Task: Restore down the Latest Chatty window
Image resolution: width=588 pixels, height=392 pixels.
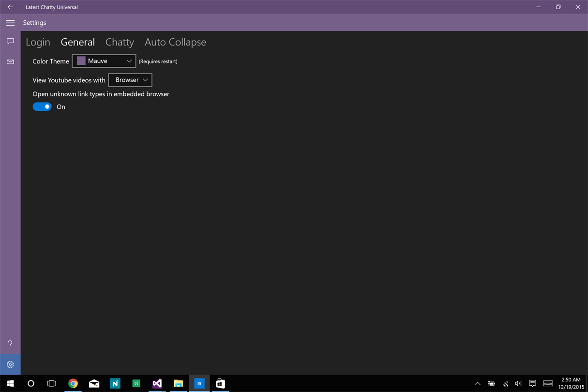Action: point(558,7)
